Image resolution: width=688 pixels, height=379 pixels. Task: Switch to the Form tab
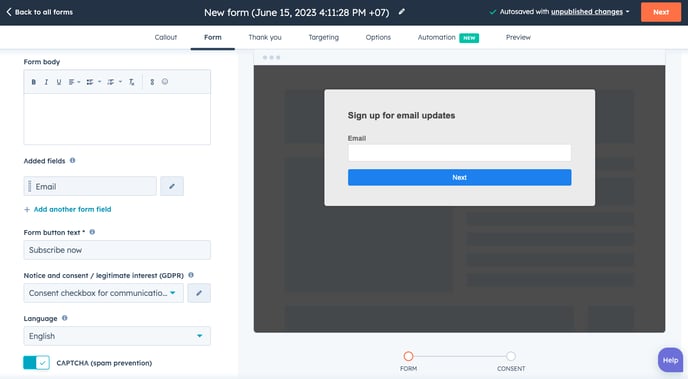(213, 37)
